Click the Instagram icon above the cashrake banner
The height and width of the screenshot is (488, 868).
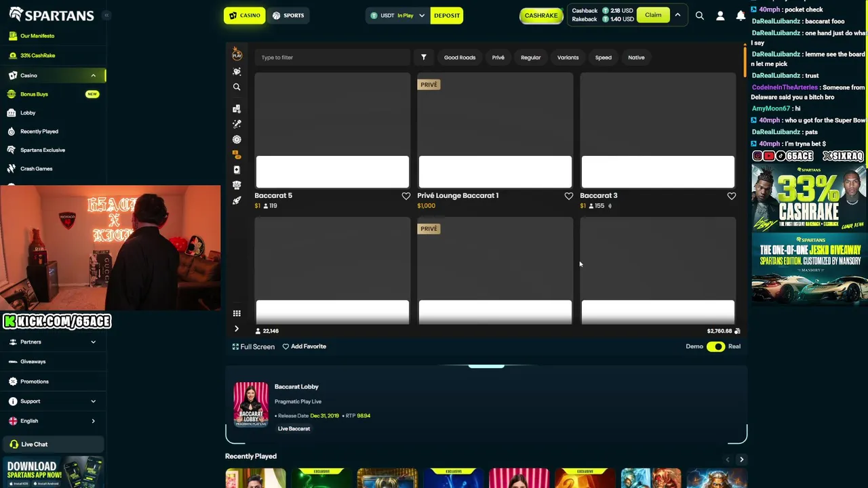(757, 156)
